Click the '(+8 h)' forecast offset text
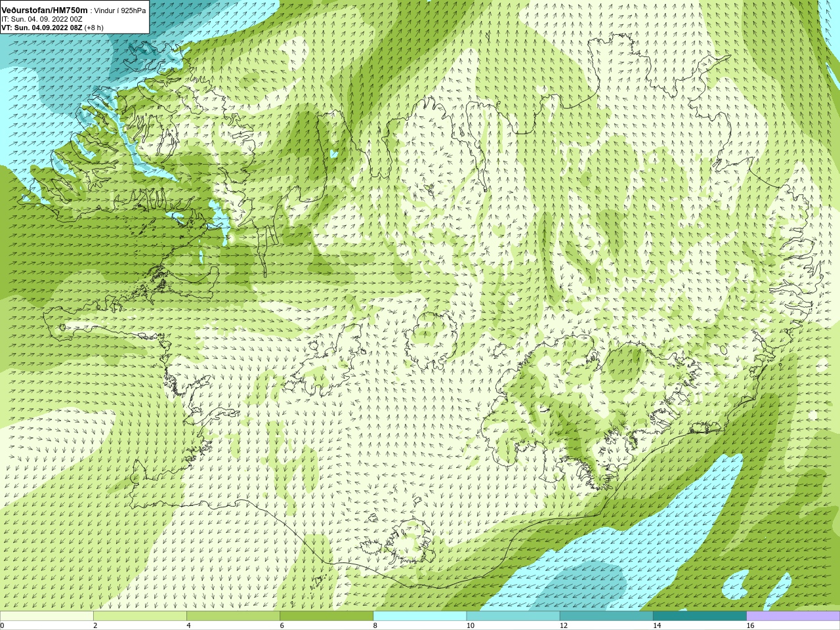 tap(94, 28)
